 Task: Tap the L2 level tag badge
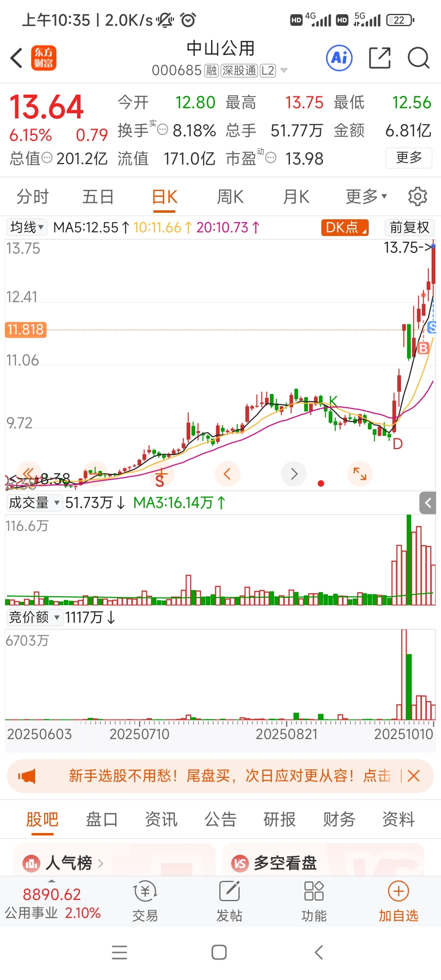(x=268, y=70)
